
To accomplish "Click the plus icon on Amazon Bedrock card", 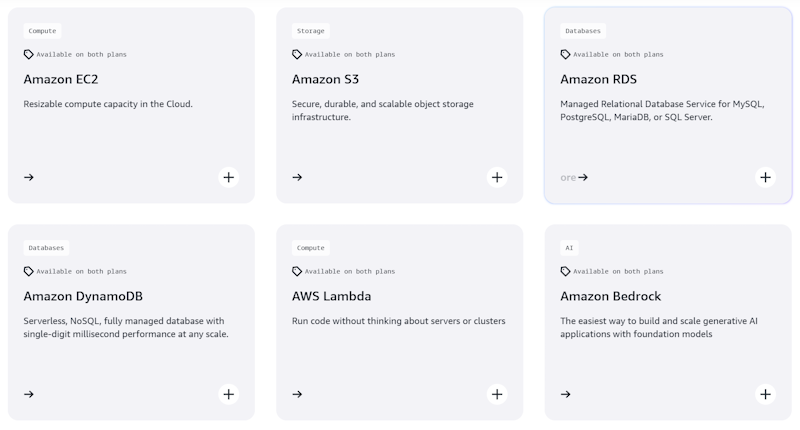I will pos(765,394).
